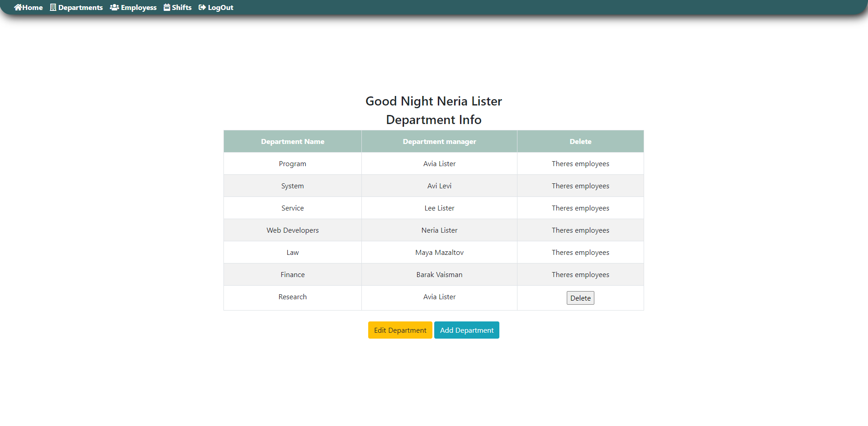Click the Edit Department button
The height and width of the screenshot is (426, 868).
[400, 330]
